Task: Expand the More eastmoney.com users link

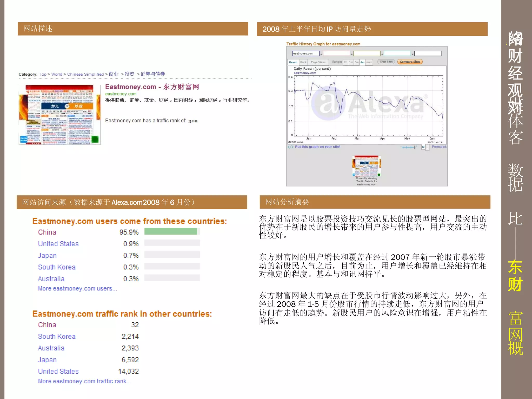Action: click(x=77, y=289)
